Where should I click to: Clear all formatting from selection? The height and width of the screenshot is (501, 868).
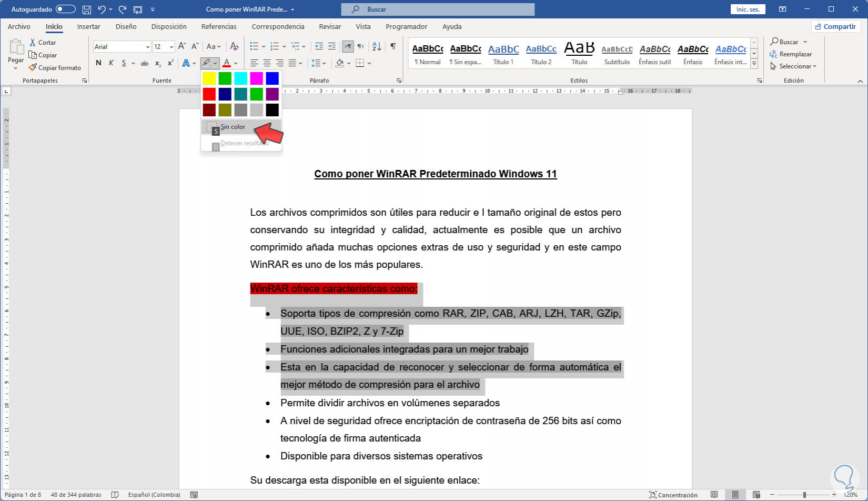coord(235,46)
